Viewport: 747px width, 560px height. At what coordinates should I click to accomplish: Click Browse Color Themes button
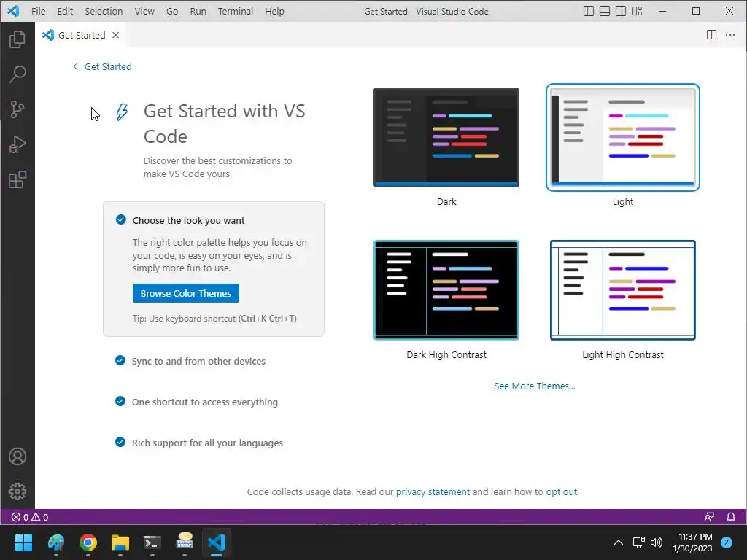(x=186, y=293)
